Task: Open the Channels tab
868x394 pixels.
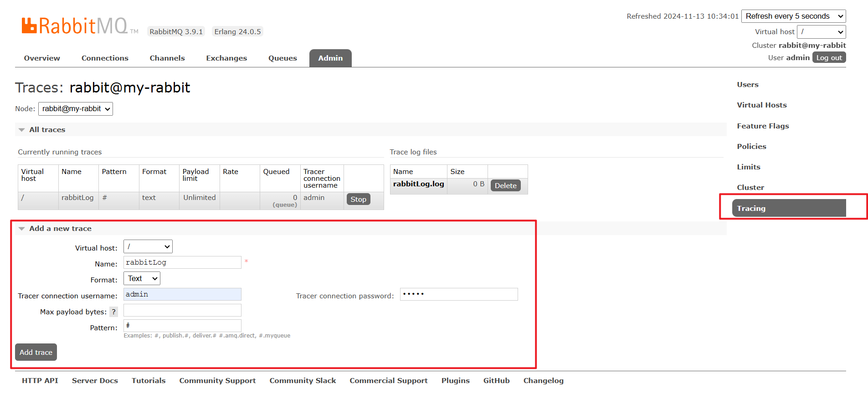Action: coord(167,58)
